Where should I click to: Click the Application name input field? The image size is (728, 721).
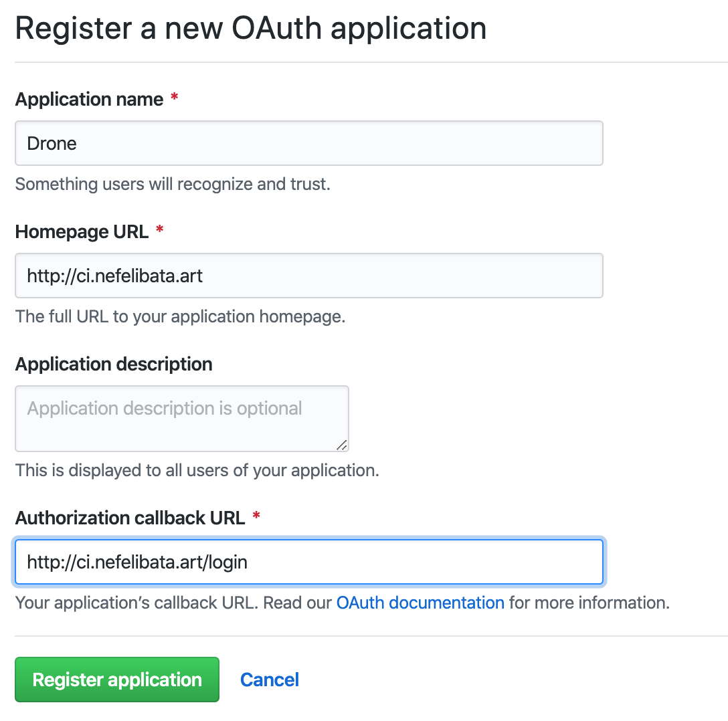[x=308, y=143]
